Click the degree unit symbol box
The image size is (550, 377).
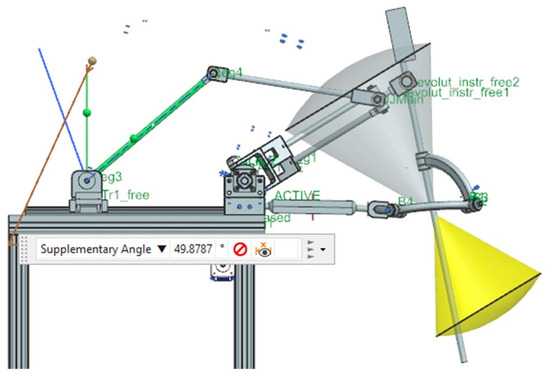click(x=222, y=249)
